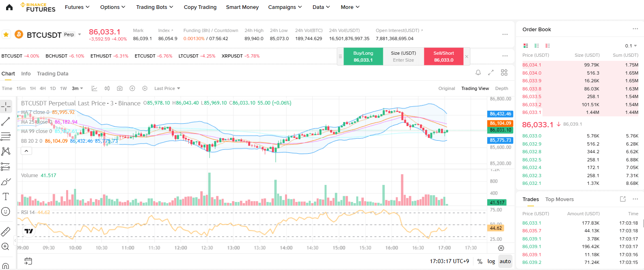The width and height of the screenshot is (644, 270).
Task: Select the forecasting and measurement tool
Action: click(x=6, y=166)
